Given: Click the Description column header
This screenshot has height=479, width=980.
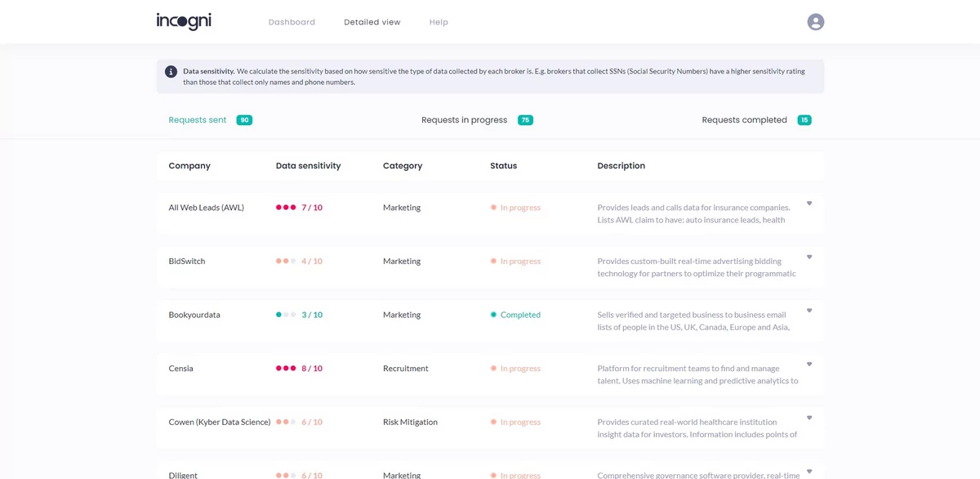Looking at the screenshot, I should (x=621, y=166).
